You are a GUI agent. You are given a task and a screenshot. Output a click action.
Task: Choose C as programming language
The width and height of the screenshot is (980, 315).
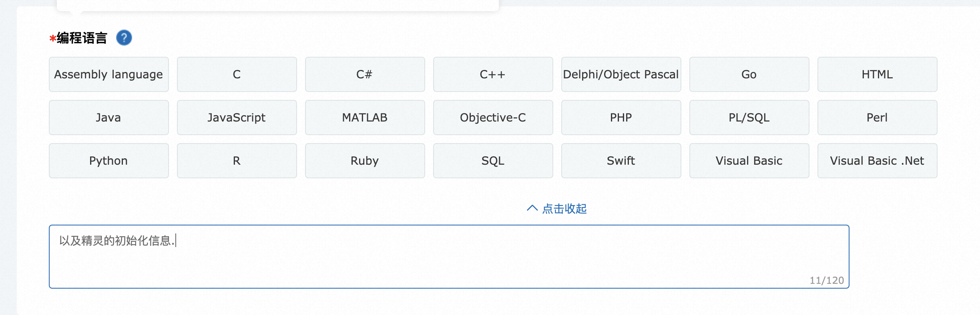(237, 74)
